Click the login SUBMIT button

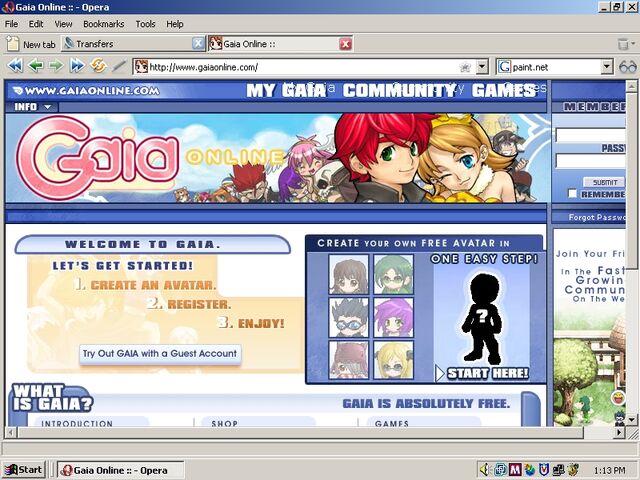point(604,182)
